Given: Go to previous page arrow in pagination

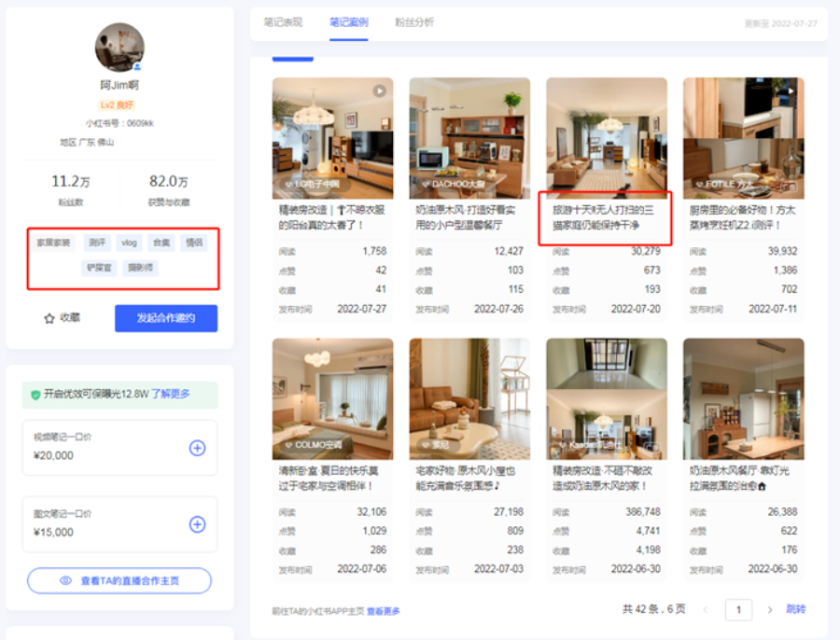Looking at the screenshot, I should [705, 609].
